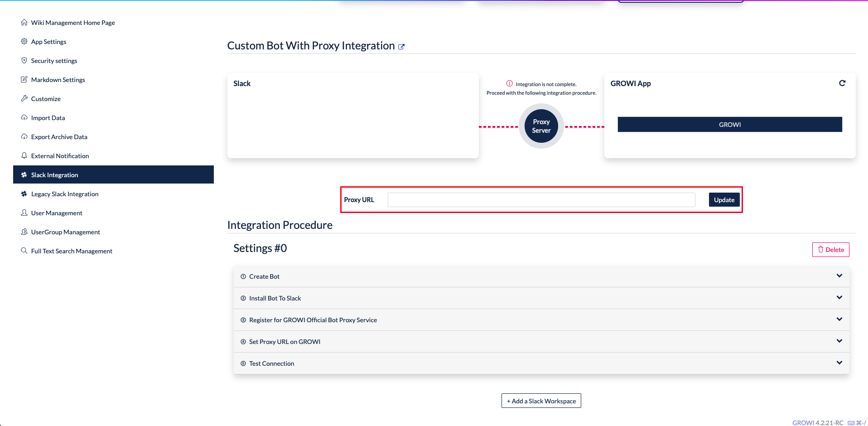This screenshot has height=426, width=868.
Task: Click the keyboard shortcuts icon in the footer
Action: [x=851, y=423]
